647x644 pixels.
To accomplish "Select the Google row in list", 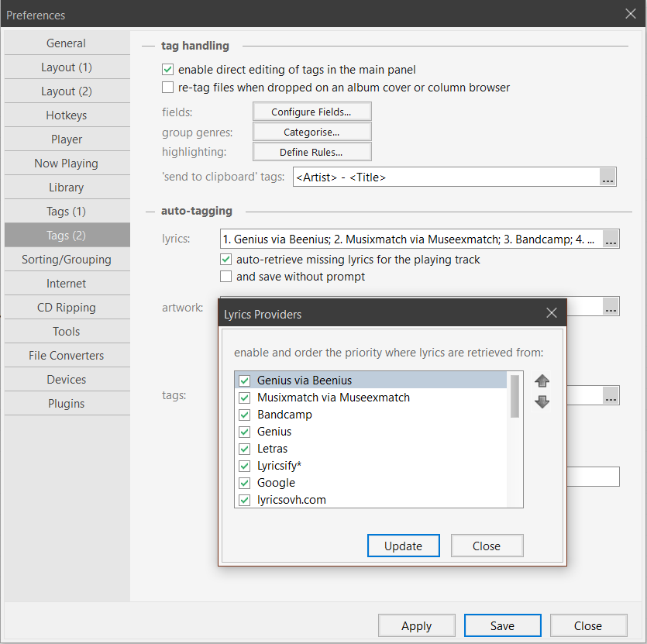I will 370,483.
